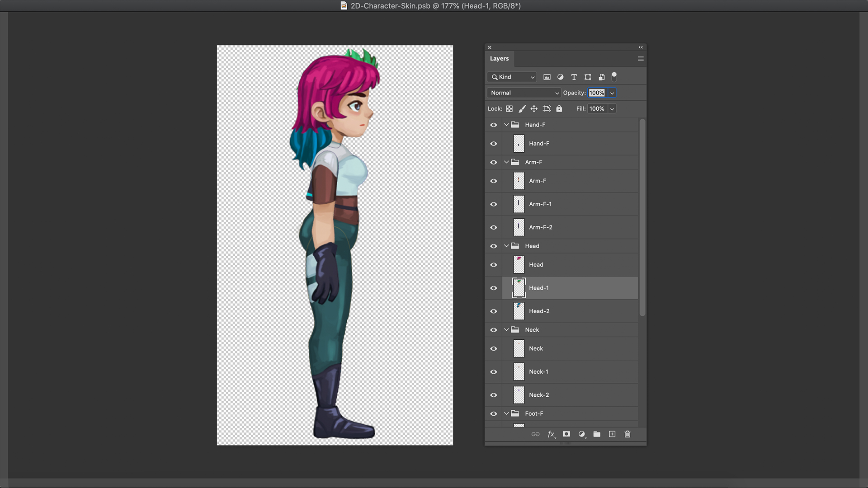
Task: Toggle visibility of the Head-1 layer
Action: point(494,288)
